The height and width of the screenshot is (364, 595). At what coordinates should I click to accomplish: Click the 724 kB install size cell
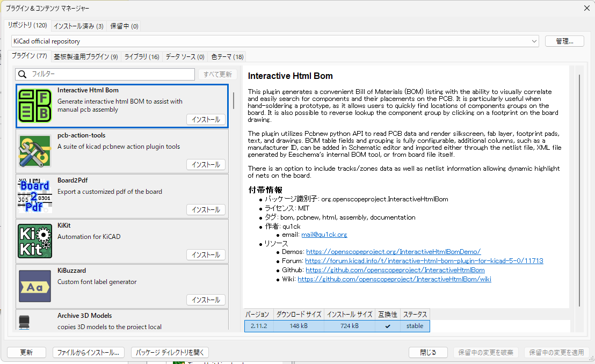point(350,326)
